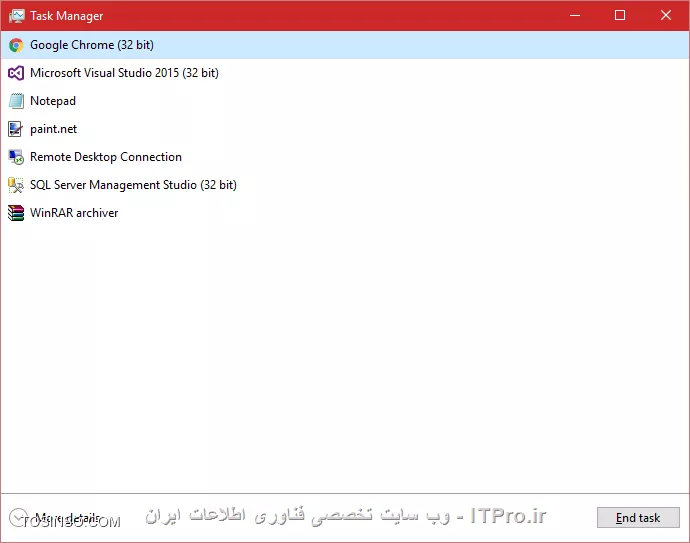Select the Notepad task name

pyautogui.click(x=53, y=101)
